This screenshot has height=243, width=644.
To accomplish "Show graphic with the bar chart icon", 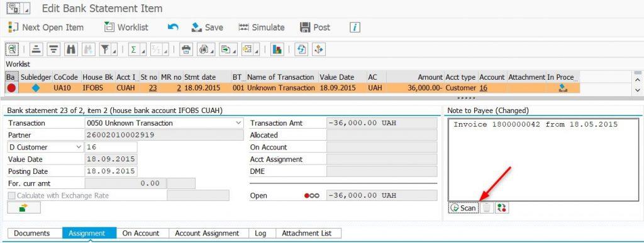I will (x=277, y=50).
